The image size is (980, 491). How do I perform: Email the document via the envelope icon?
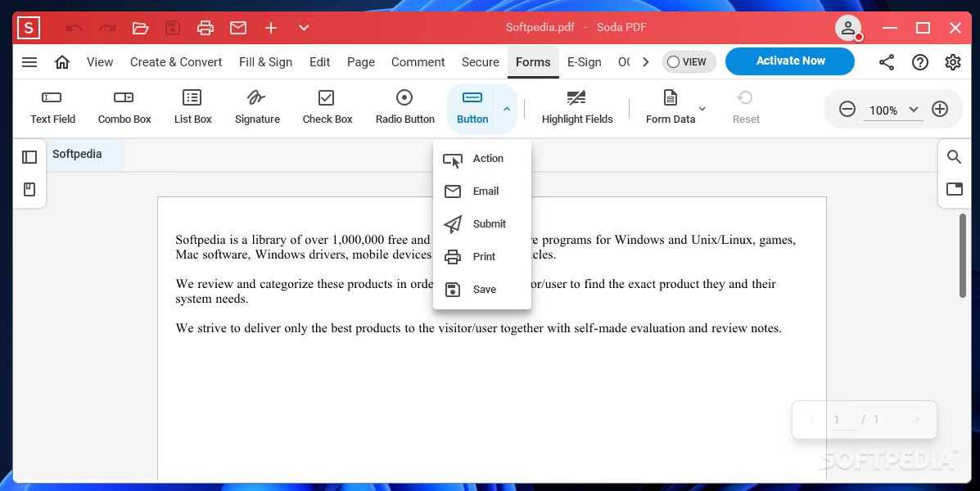click(238, 28)
